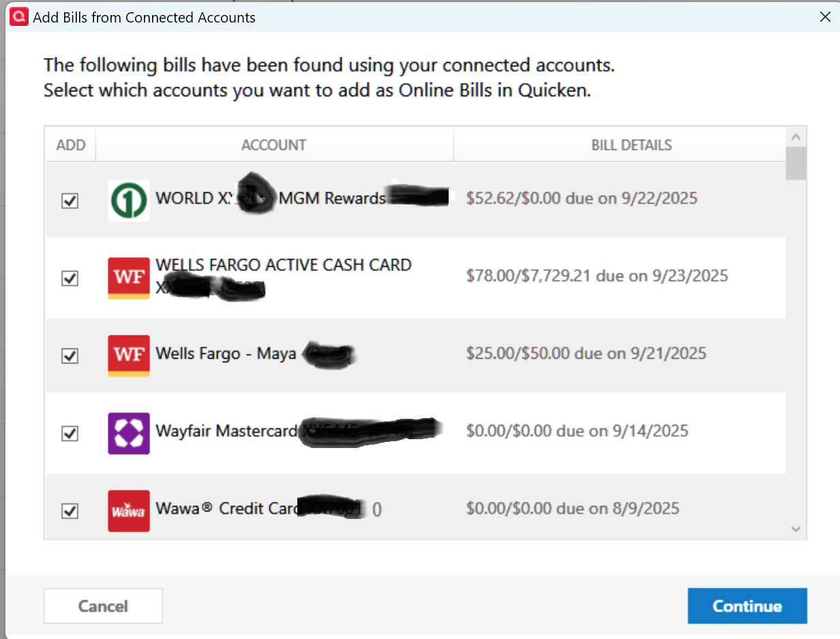The width and height of the screenshot is (840, 639).
Task: Click the Quicken logo in title bar
Action: [19, 17]
